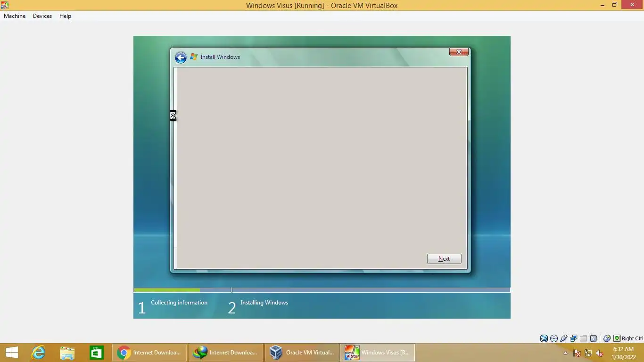Click the Install Windows title text

click(220, 57)
